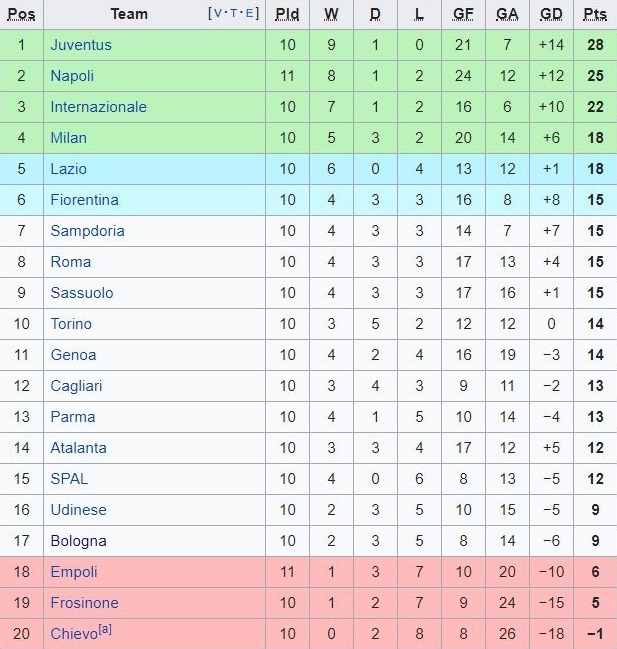This screenshot has width=617, height=649.
Task: Open the Sampdoria team page
Action: pos(87,231)
